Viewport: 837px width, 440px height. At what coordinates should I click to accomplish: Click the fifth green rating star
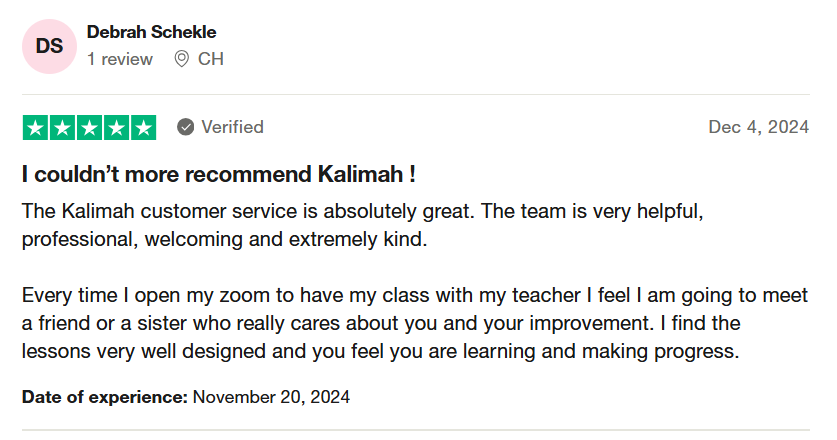(x=143, y=128)
